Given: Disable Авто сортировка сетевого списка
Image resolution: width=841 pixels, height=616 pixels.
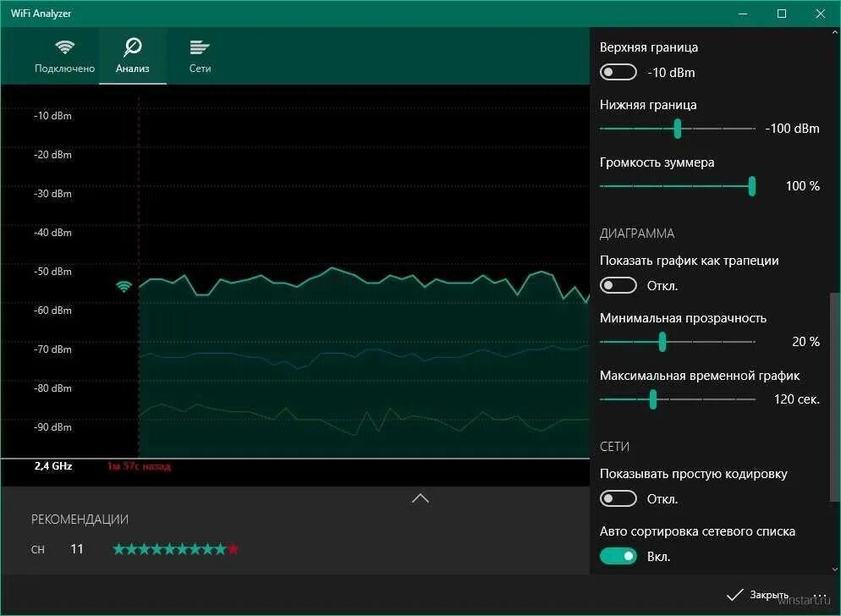Looking at the screenshot, I should 618,556.
